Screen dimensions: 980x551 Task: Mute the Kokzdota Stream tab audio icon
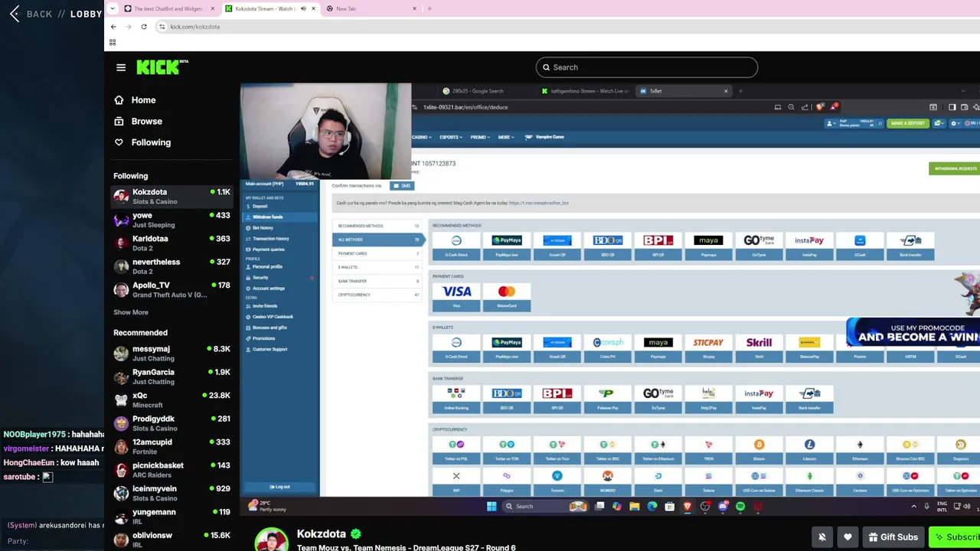pos(303,8)
